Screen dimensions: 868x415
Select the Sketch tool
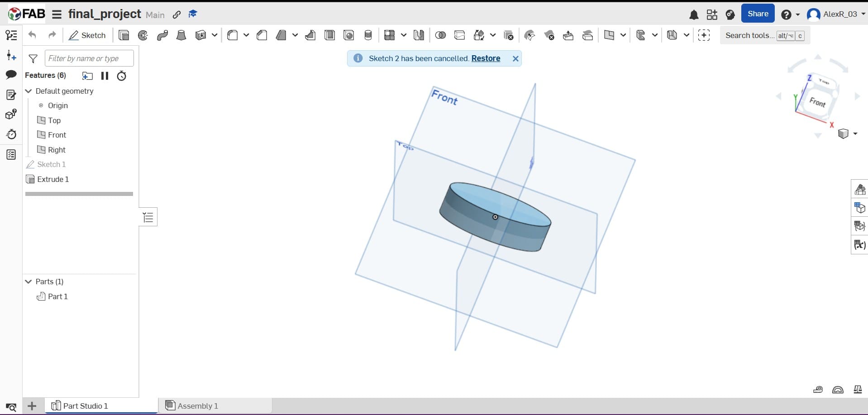point(87,35)
